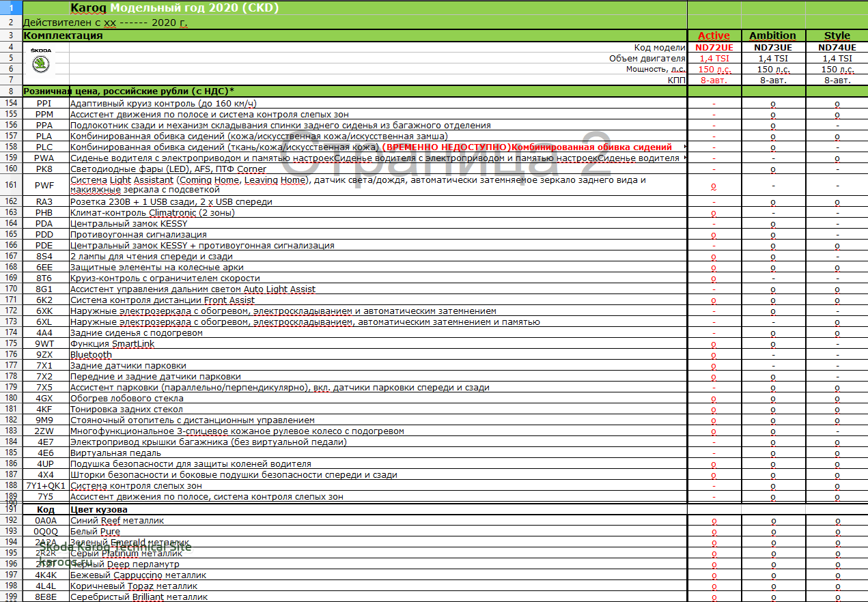Select option code cell PPM

pos(44,114)
